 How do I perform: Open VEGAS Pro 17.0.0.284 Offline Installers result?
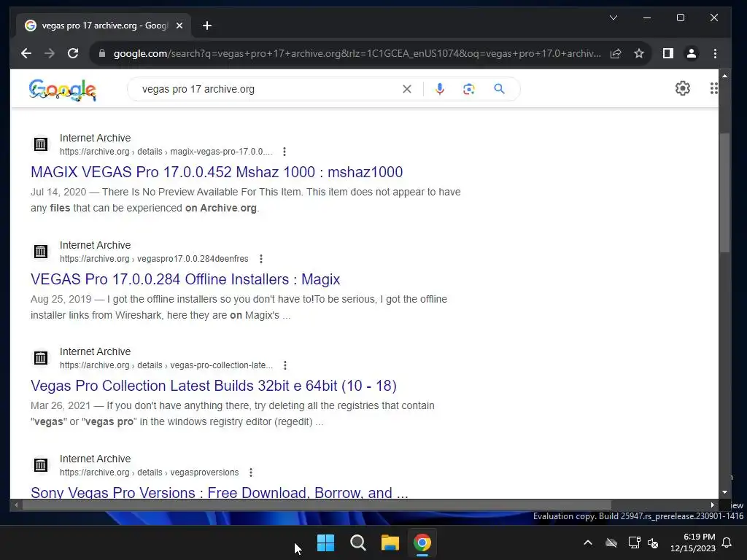[185, 279]
